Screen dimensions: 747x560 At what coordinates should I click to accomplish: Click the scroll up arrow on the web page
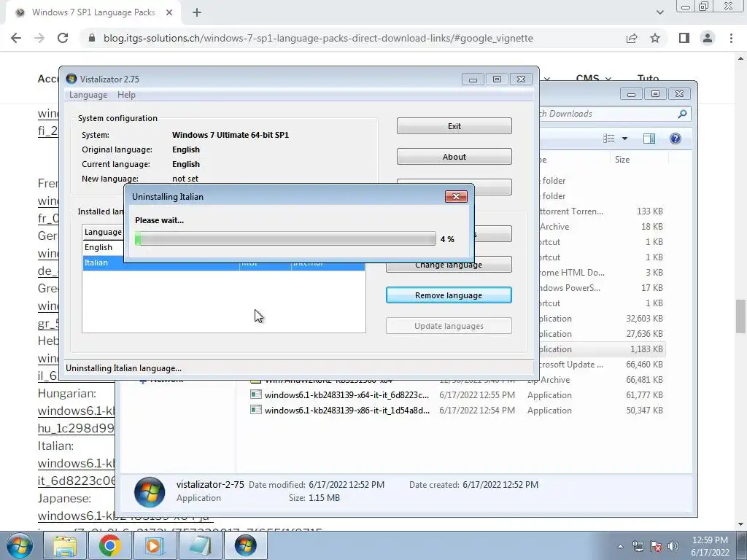coord(741,58)
